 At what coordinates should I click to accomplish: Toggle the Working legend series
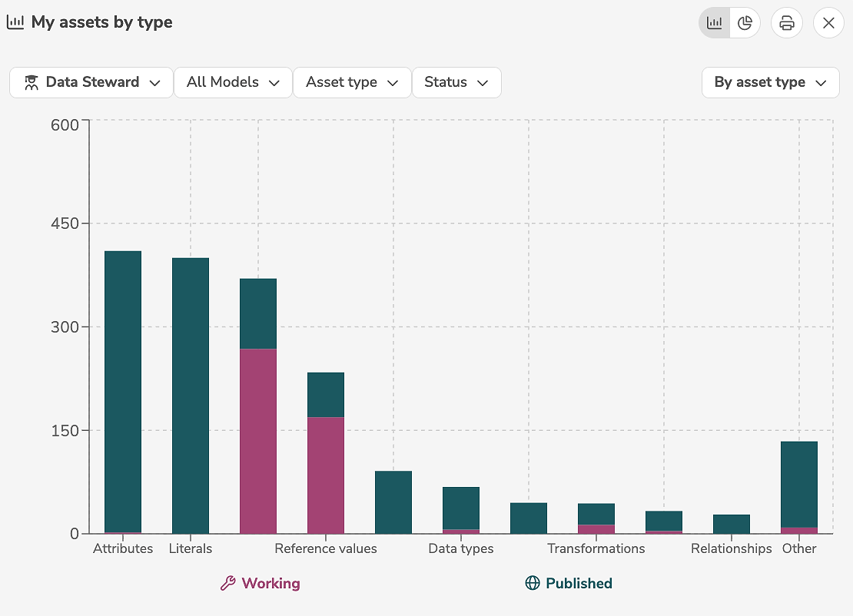coord(271,583)
